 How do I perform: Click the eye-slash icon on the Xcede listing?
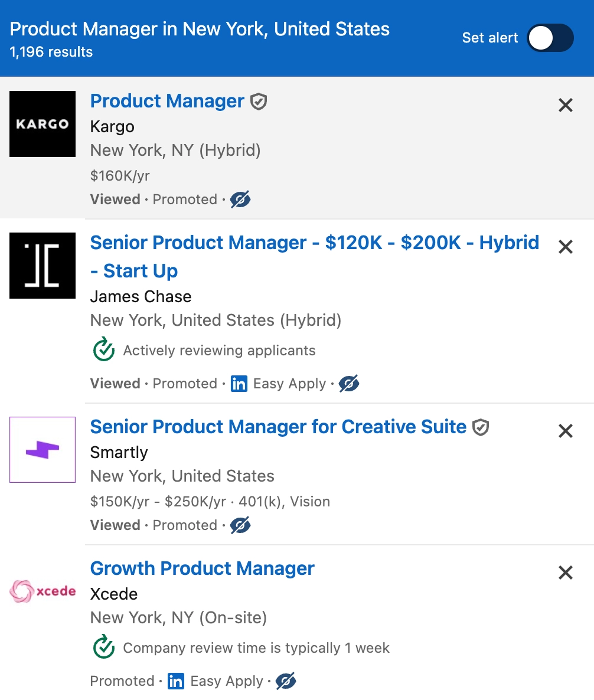285,681
